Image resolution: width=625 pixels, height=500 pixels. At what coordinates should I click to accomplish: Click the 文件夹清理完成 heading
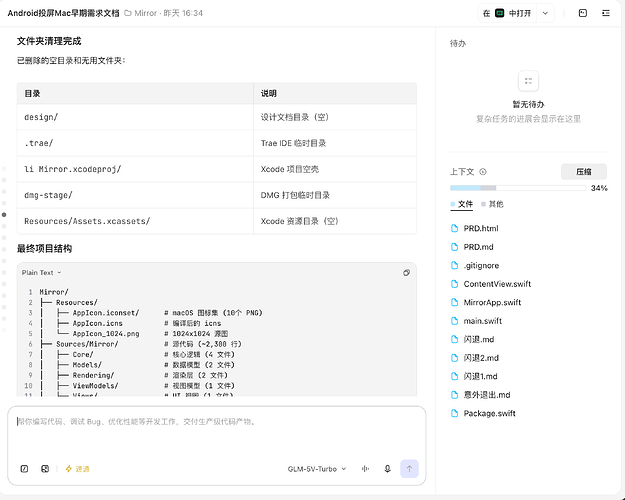pos(49,41)
